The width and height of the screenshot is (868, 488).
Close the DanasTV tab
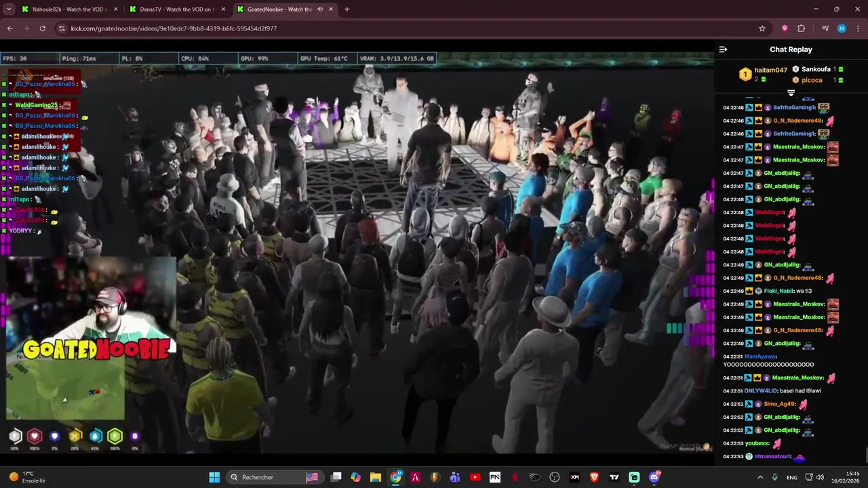point(223,9)
